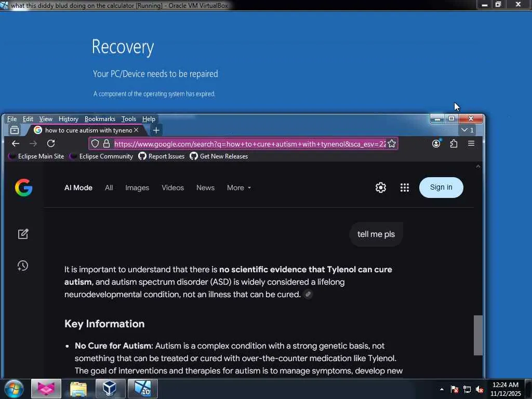Image resolution: width=532 pixels, height=399 pixels.
Task: Minimize the browser window
Action: tap(437, 119)
